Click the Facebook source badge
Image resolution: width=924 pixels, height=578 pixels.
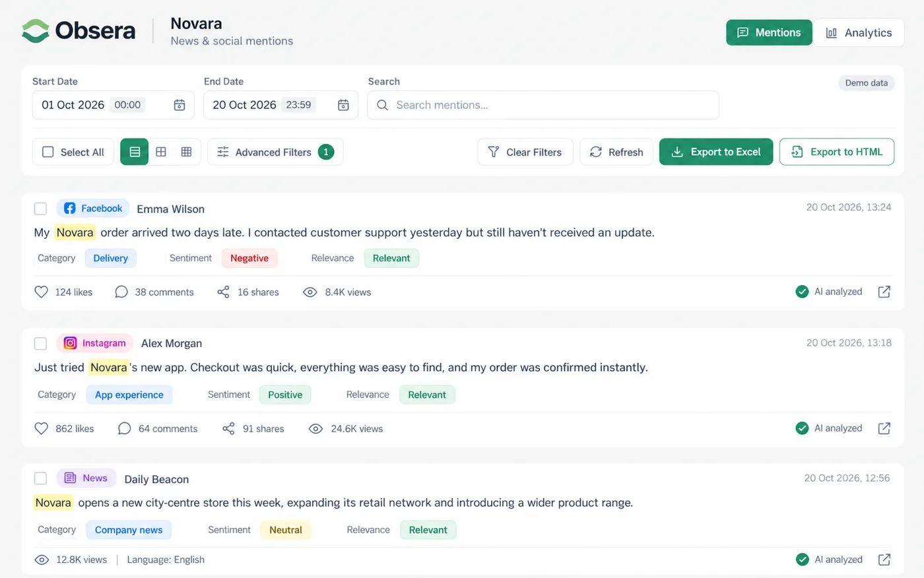pyautogui.click(x=93, y=209)
